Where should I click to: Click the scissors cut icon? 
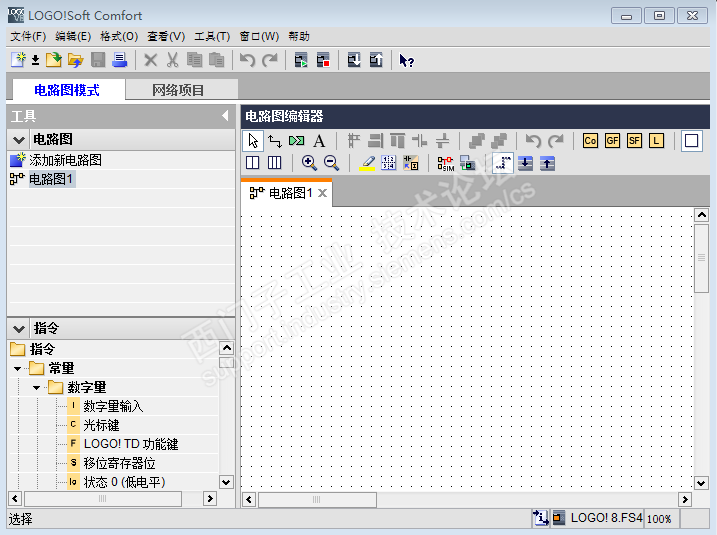172,60
